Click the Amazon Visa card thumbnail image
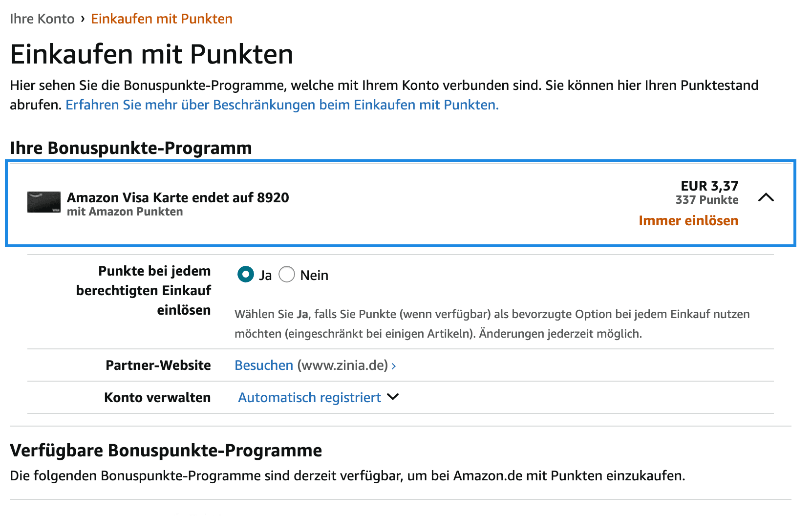The height and width of the screenshot is (516, 812). tap(44, 202)
